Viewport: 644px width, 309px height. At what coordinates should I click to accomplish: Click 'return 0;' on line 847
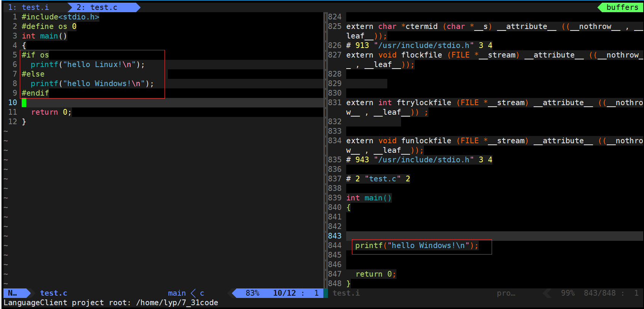point(376,274)
